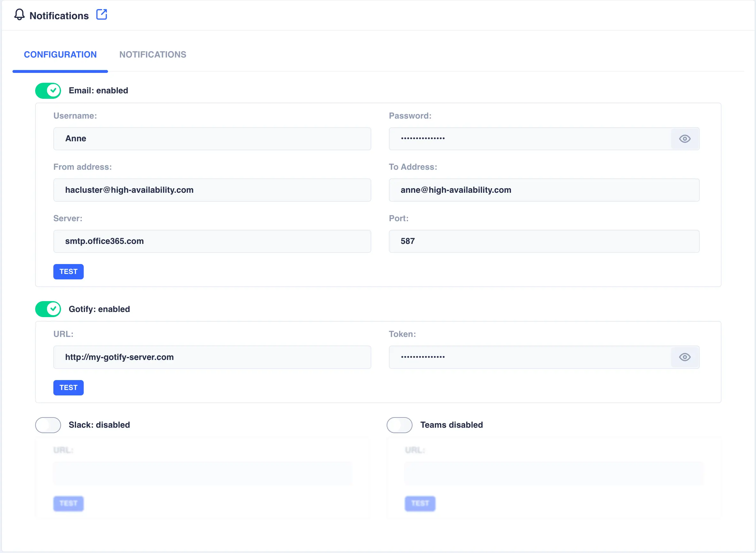Select the SMTP Server field
Screen dimensions: 756x553
(212, 241)
